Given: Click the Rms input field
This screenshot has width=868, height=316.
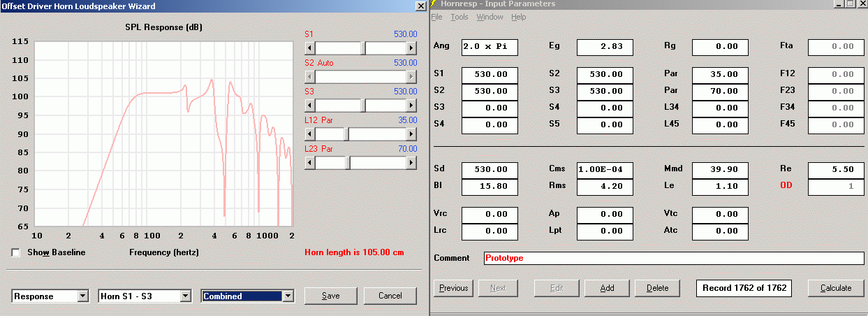Looking at the screenshot, I should pos(605,187).
